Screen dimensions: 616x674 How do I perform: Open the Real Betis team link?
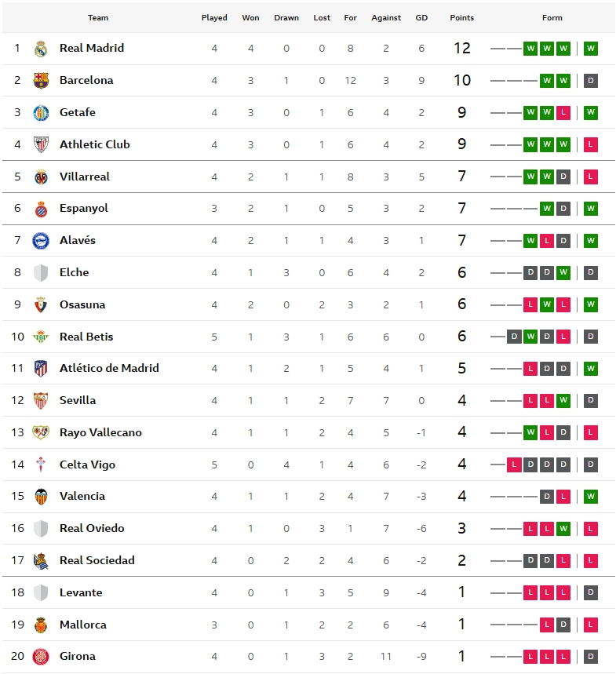[x=86, y=337]
